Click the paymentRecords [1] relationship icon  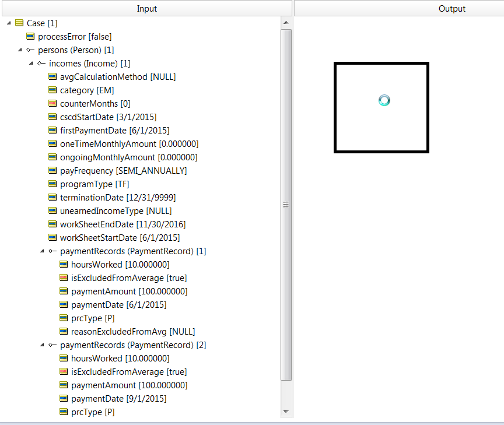coord(52,251)
